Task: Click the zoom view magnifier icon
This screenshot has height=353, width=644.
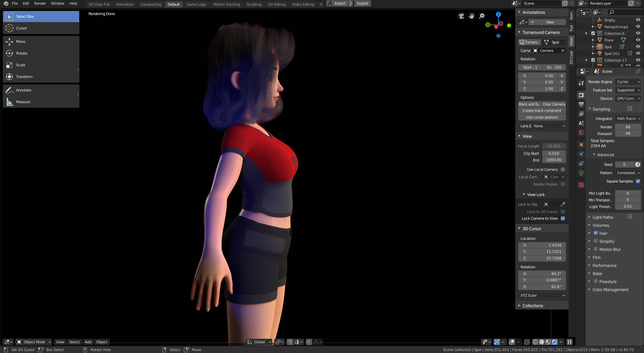Action: [482, 16]
